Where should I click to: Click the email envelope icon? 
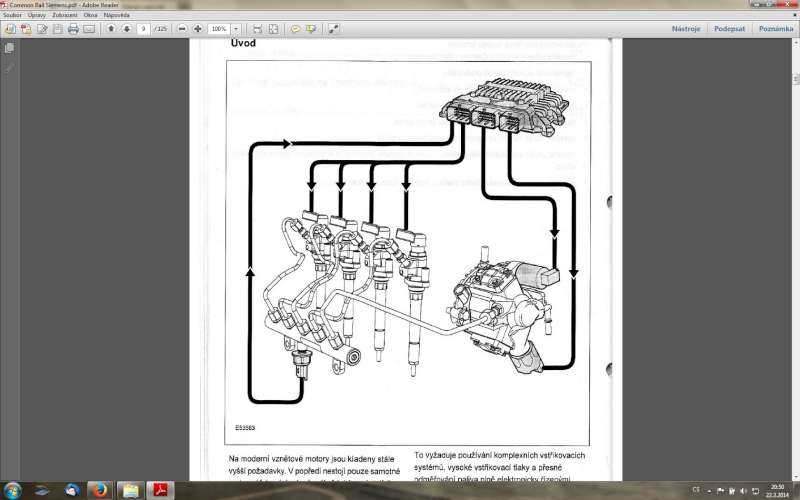(89, 29)
